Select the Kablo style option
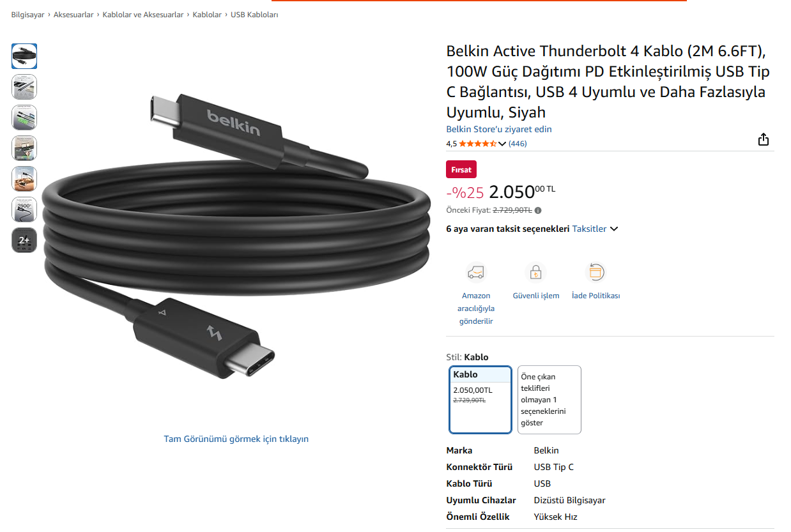This screenshot has height=532, width=791. point(480,400)
